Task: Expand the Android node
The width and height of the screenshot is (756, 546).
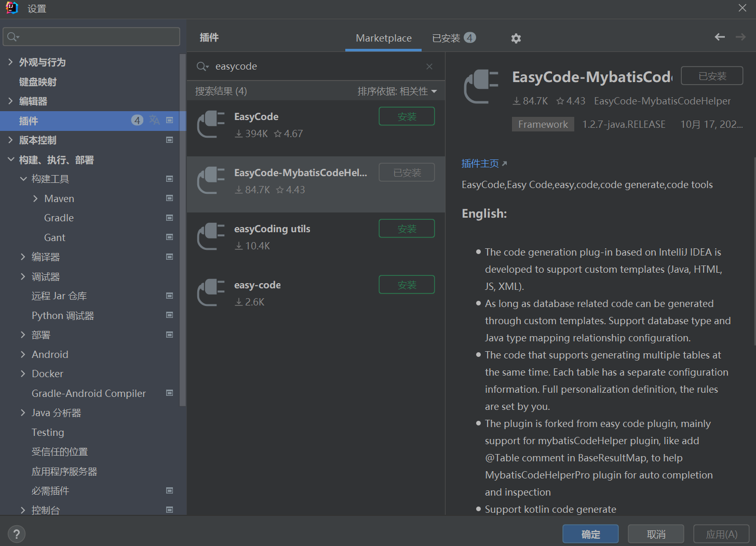Action: pyautogui.click(x=23, y=354)
